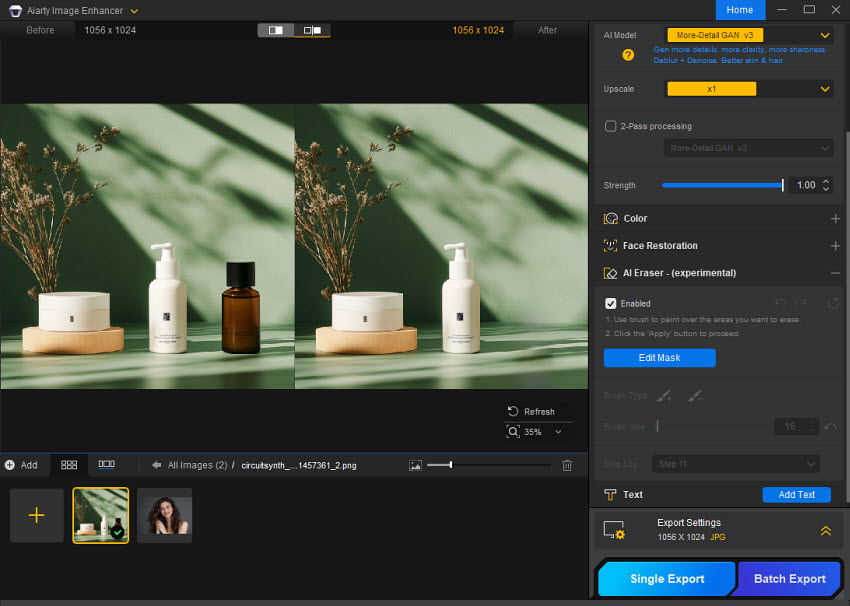The height and width of the screenshot is (606, 850).
Task: Enable 2-Pass processing
Action: click(611, 126)
